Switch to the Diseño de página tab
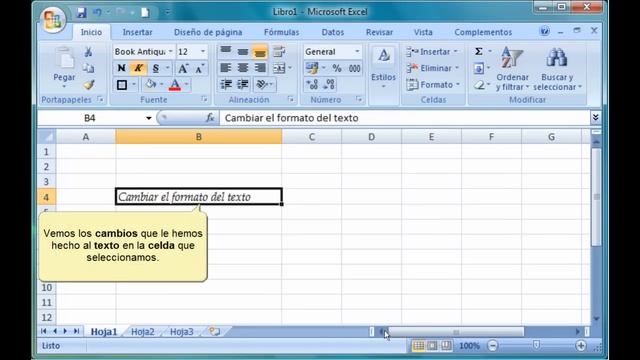 coord(208,32)
